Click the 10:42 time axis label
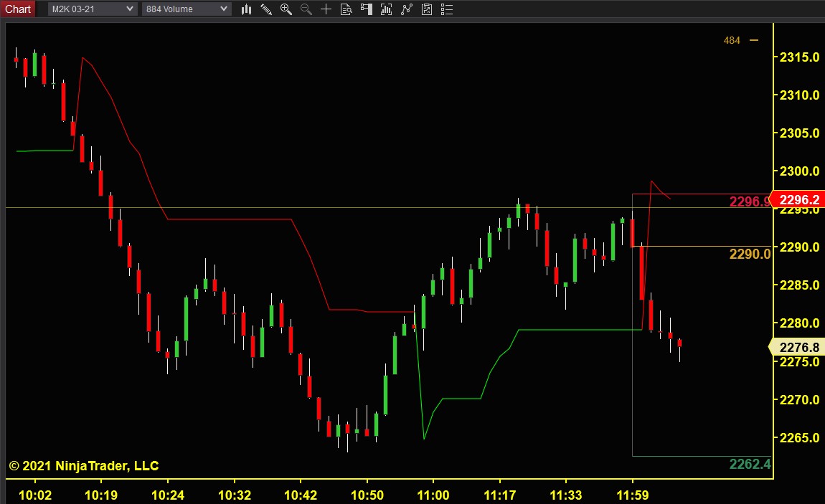The width and height of the screenshot is (825, 504). [301, 495]
